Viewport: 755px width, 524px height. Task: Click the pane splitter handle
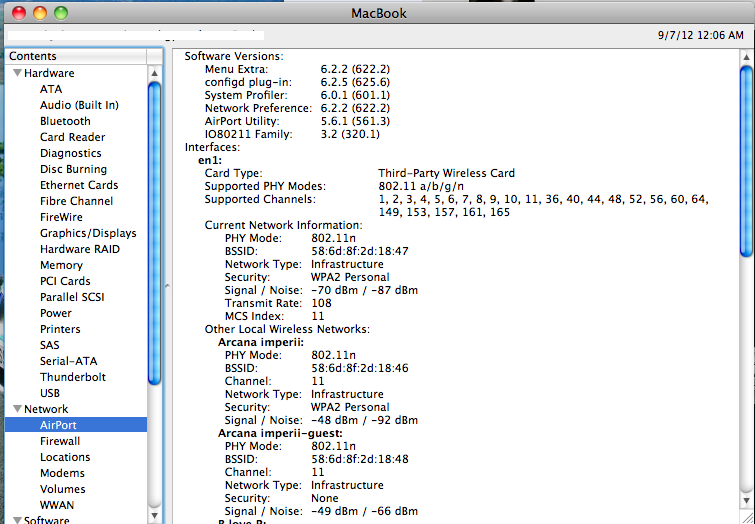click(x=167, y=286)
